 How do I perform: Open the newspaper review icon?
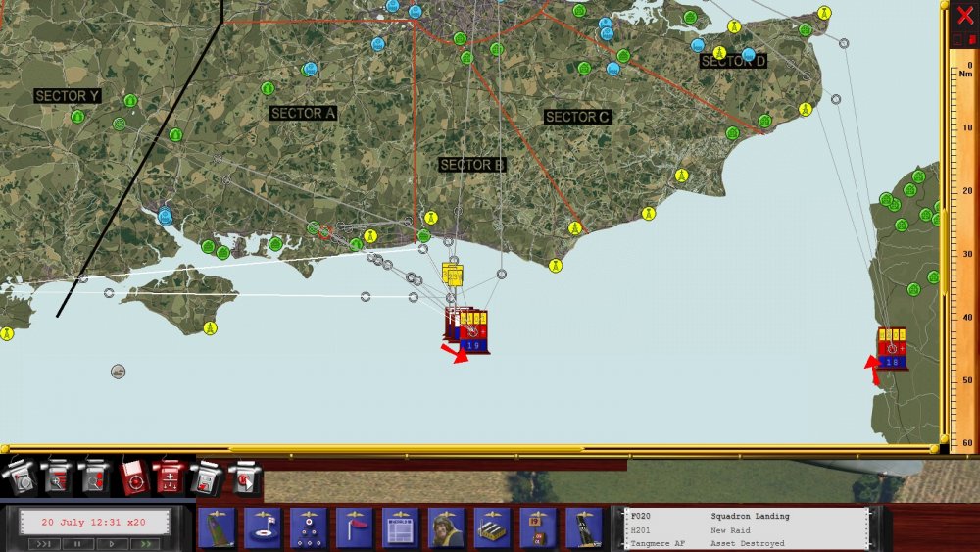tap(401, 527)
